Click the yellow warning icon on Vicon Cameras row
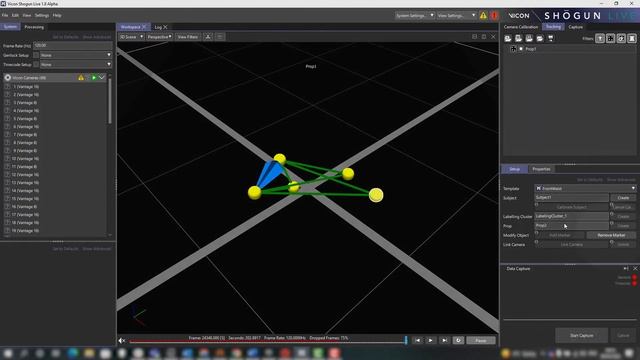The height and width of the screenshot is (360, 640). [81, 78]
